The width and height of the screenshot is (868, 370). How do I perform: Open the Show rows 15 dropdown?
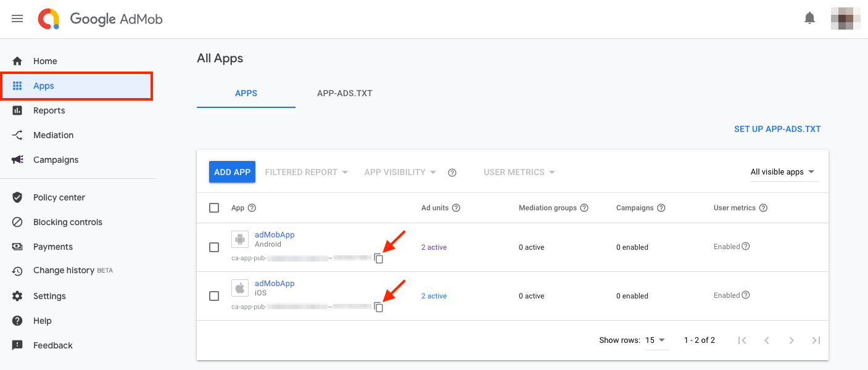656,340
